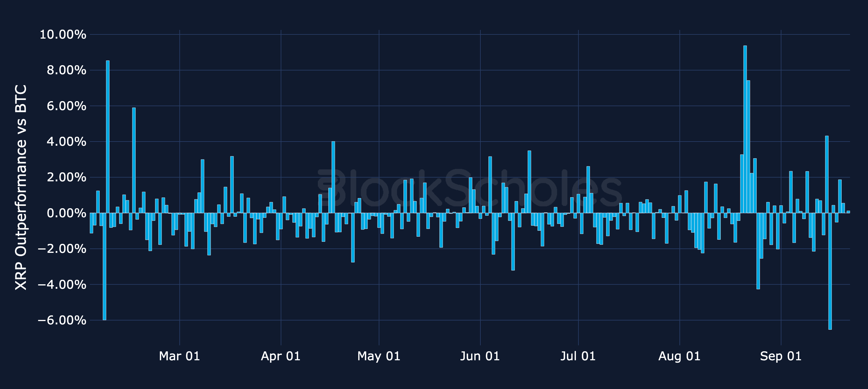Click the Sep 01 date label
Image resolution: width=868 pixels, height=389 pixels.
pos(781,356)
